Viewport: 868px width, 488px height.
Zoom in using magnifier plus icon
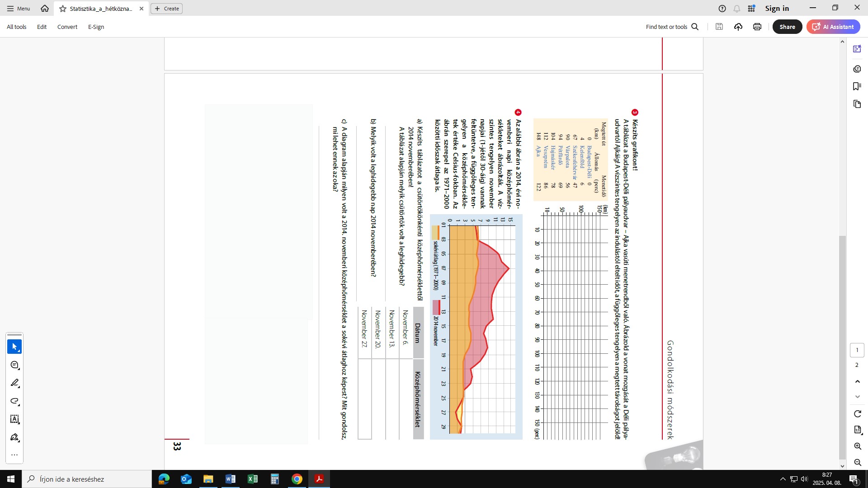[857, 446]
